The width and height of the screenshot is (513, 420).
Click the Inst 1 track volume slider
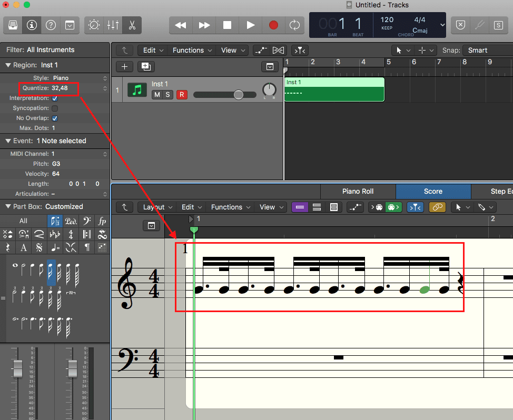(x=238, y=95)
